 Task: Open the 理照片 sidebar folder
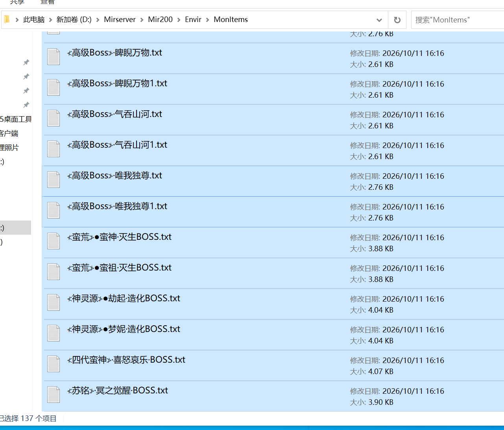[9, 148]
